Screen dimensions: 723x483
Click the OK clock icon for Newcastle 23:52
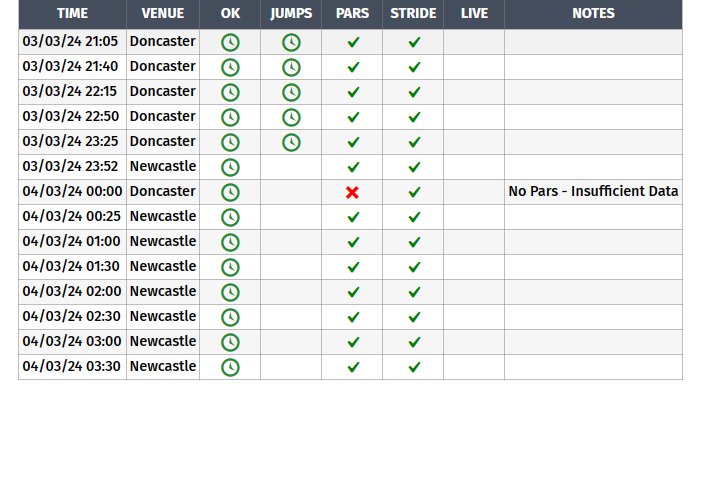230,167
